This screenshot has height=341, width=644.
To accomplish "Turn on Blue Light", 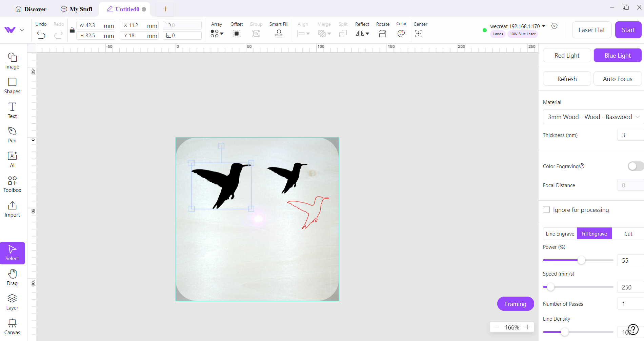I will click(618, 55).
